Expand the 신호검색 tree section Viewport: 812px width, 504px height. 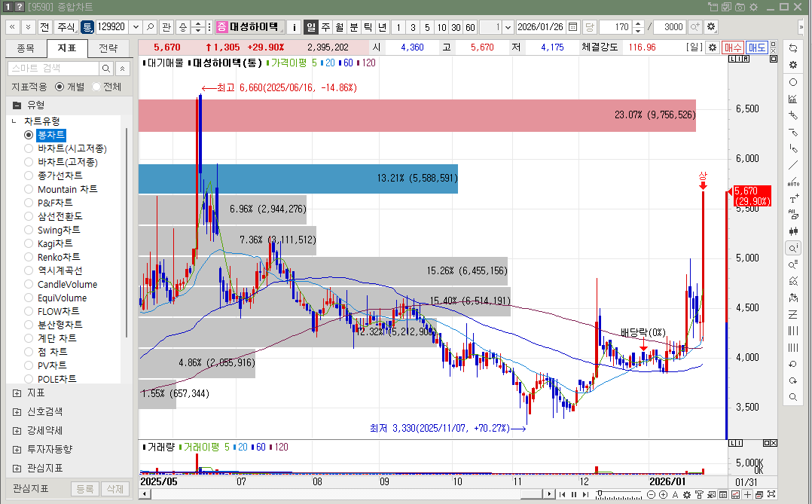point(17,412)
